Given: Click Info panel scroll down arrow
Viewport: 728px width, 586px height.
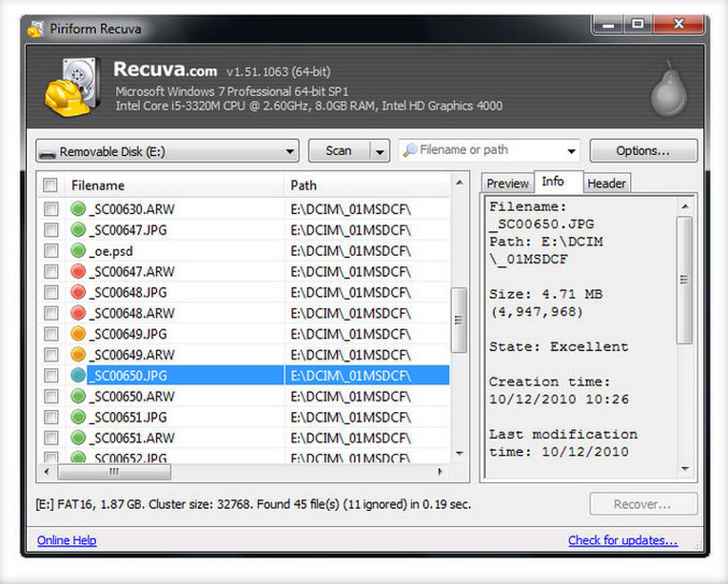Looking at the screenshot, I should pyautogui.click(x=685, y=469).
